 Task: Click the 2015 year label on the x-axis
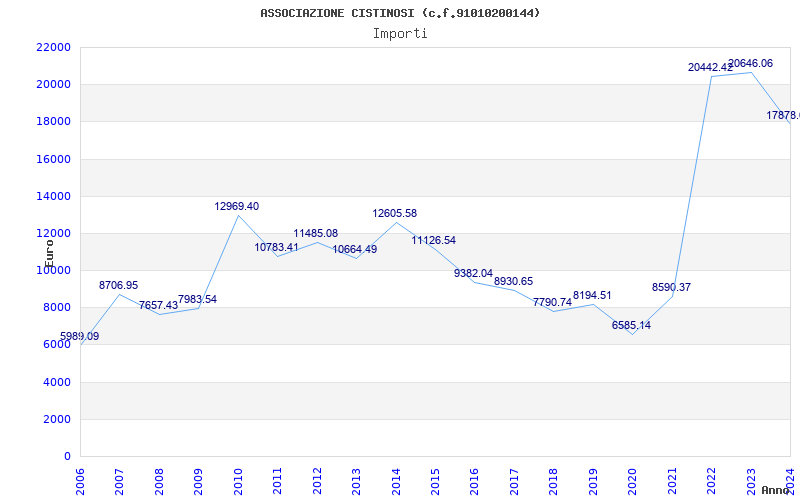pos(435,479)
